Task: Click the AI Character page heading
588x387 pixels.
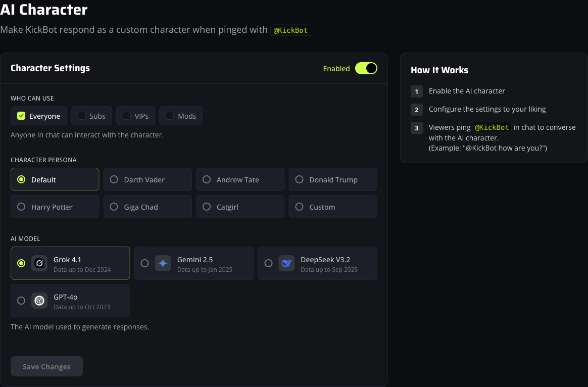Action: click(x=44, y=10)
